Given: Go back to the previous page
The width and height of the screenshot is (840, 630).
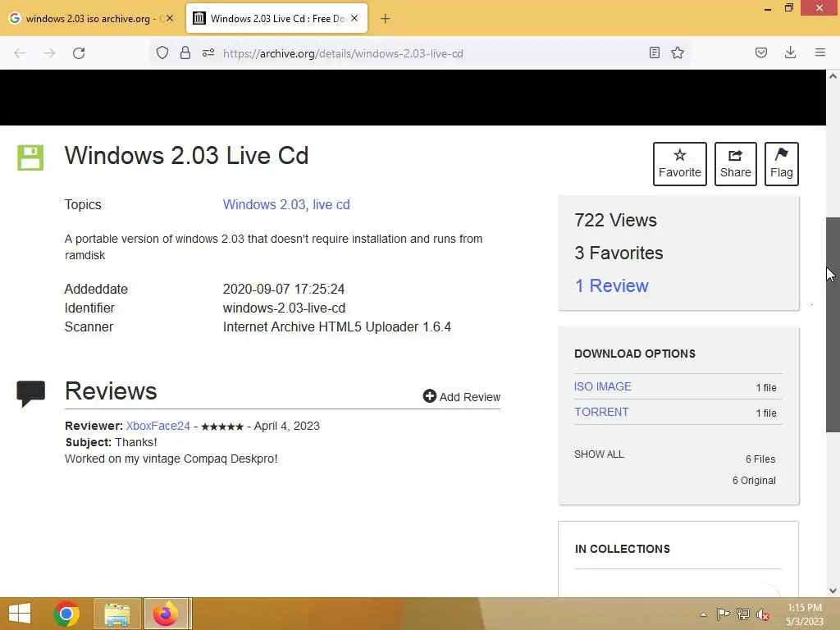Looking at the screenshot, I should [20, 53].
